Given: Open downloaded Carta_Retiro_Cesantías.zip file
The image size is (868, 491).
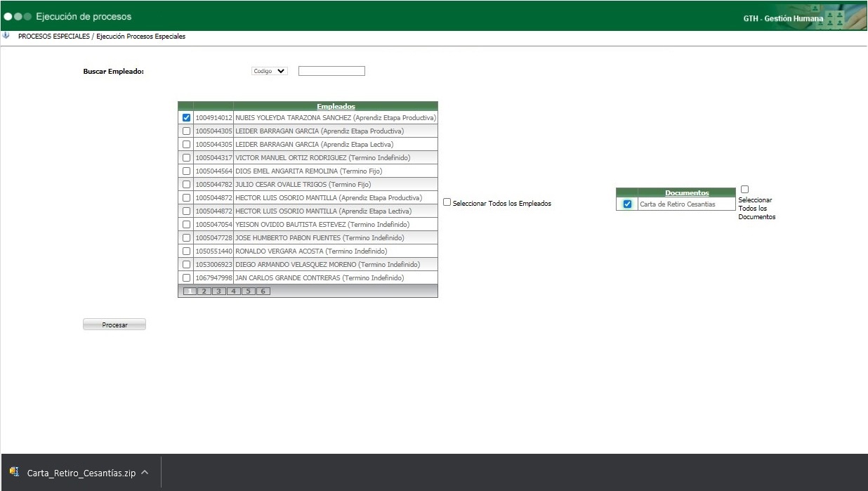Looking at the screenshot, I should pyautogui.click(x=81, y=473).
